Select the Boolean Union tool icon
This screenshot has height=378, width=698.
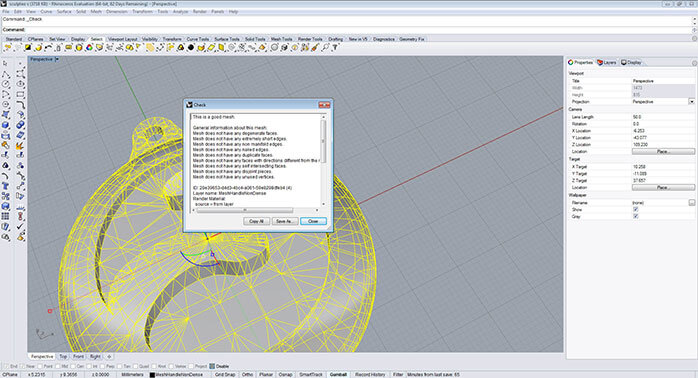[x=20, y=125]
